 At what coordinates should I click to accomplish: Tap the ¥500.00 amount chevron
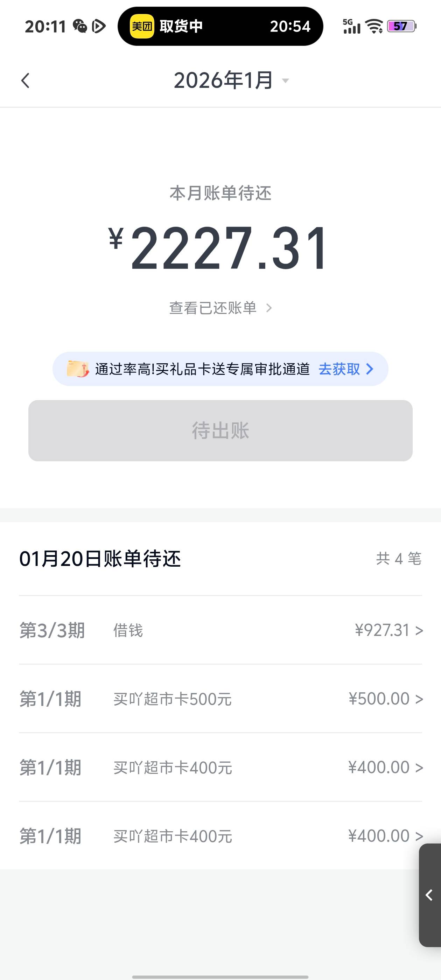pyautogui.click(x=419, y=699)
